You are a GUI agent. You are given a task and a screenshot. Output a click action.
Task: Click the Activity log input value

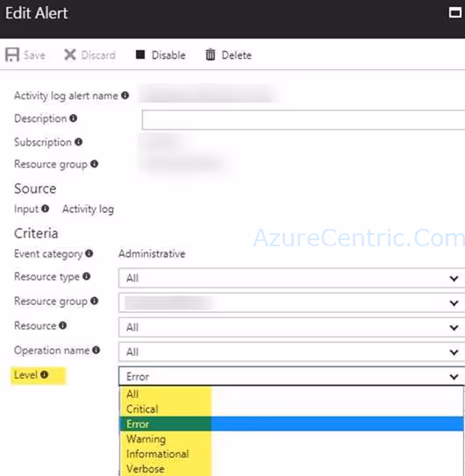point(88,209)
